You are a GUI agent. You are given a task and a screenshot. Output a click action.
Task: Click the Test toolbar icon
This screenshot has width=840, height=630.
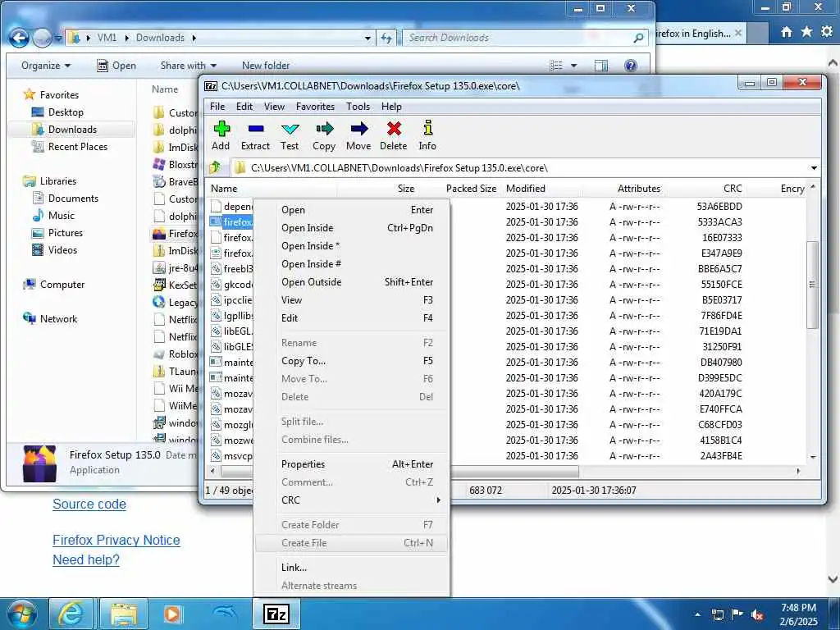290,129
